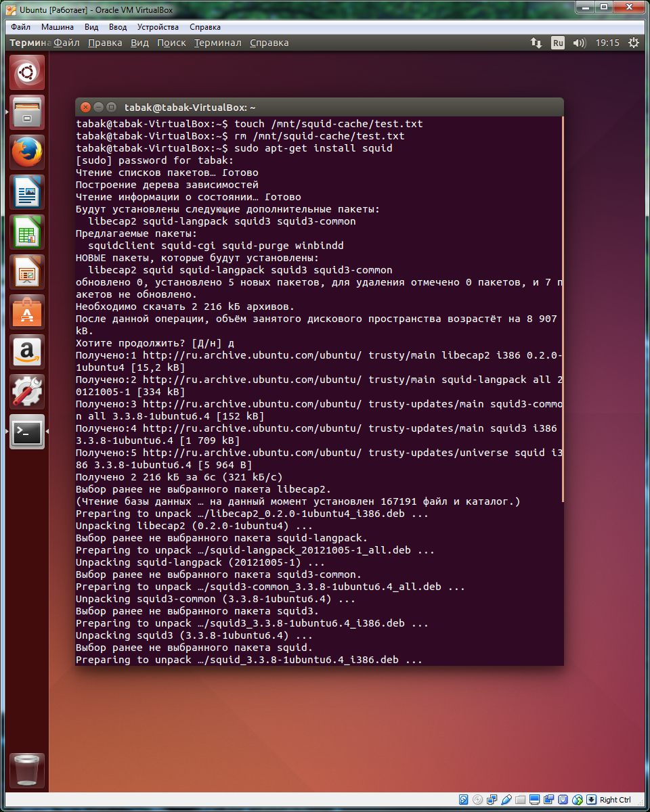
Task: Click line 'Хотите продолжить? [Д/н] д'
Action: coord(155,343)
